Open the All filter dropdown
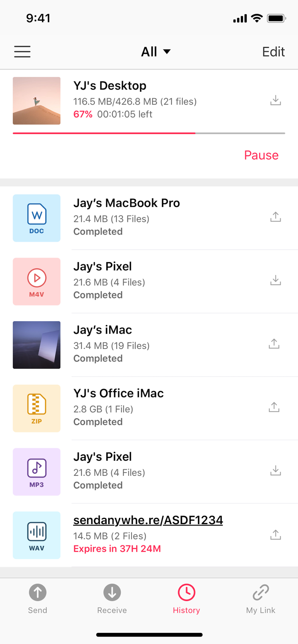Viewport: 298px width, 644px height. 156,51
